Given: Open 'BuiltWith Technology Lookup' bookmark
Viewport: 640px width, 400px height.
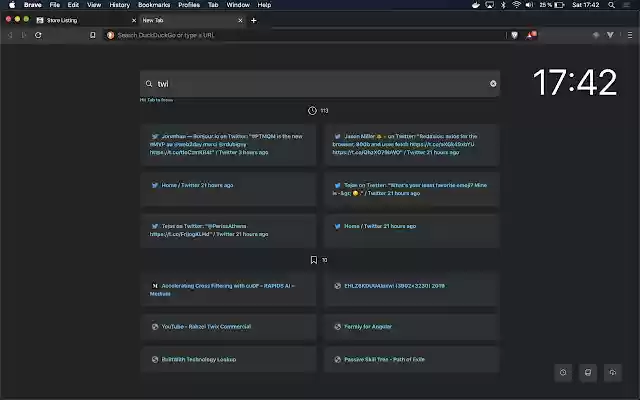Looking at the screenshot, I should pyautogui.click(x=228, y=359).
